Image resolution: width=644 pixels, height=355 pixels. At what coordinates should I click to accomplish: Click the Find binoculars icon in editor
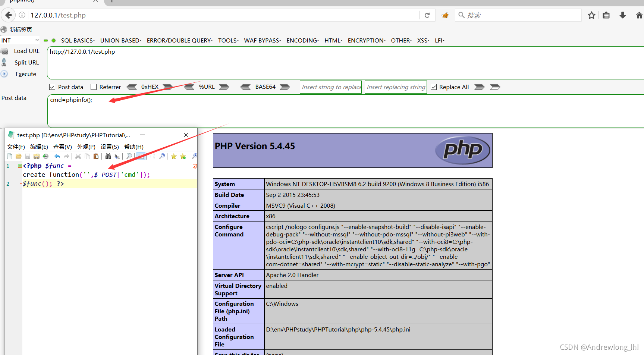click(108, 156)
